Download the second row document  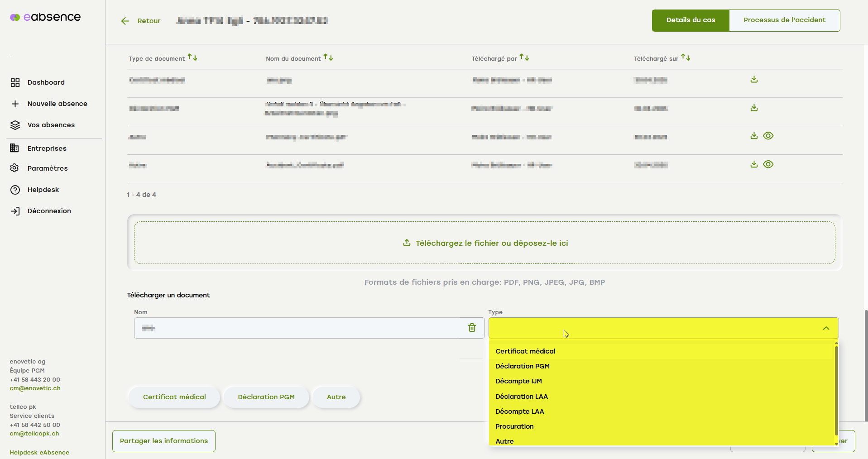click(754, 108)
